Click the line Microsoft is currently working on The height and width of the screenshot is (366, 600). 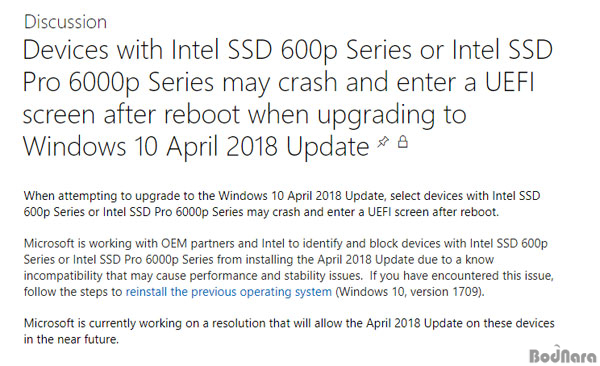pyautogui.click(x=289, y=324)
